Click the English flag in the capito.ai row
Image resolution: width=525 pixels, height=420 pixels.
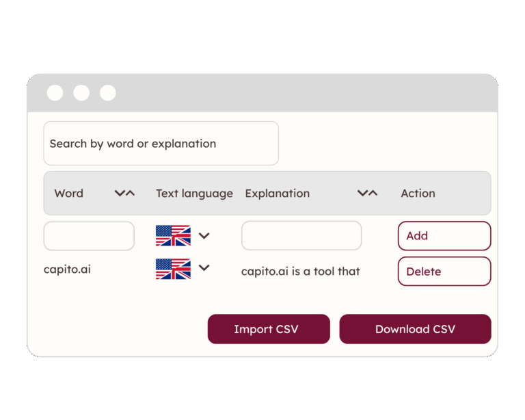point(173,269)
